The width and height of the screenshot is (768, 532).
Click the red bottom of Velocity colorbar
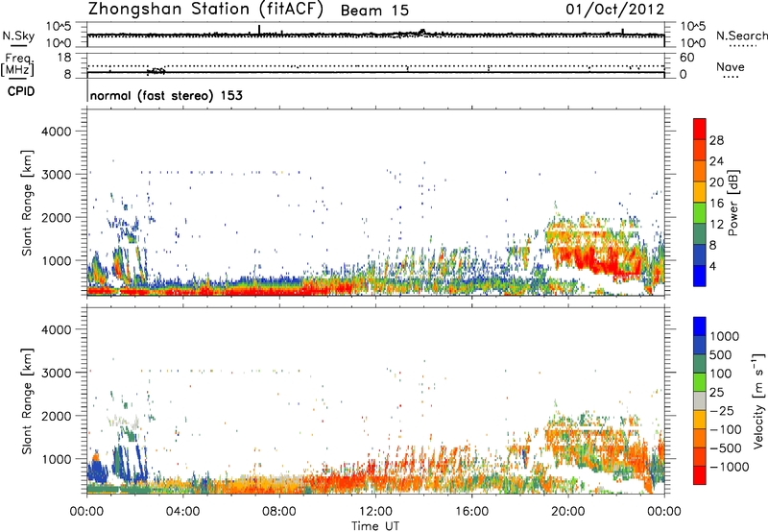(x=700, y=475)
